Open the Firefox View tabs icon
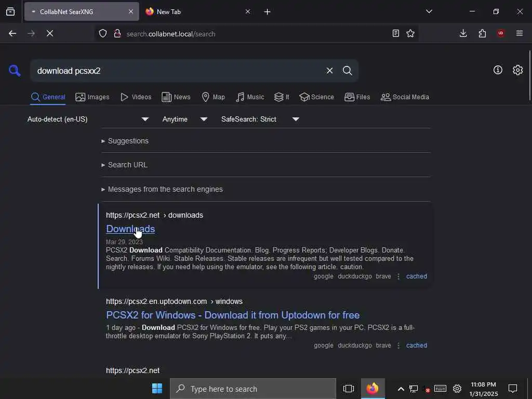 point(10,11)
